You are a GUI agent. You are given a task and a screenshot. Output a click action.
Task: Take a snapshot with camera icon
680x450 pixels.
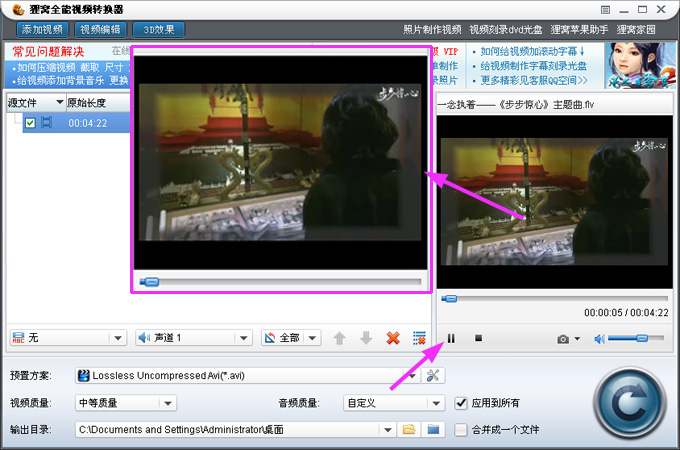point(563,339)
